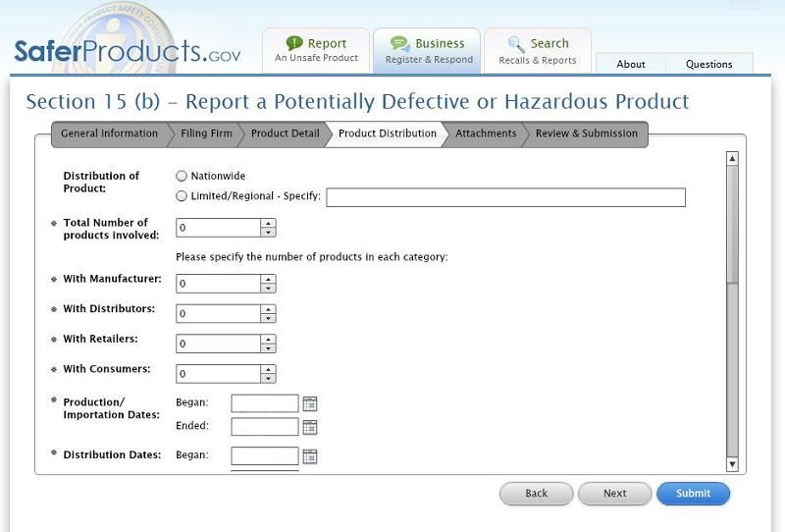Open calendar for Production Began date
Image resolution: width=785 pixels, height=532 pixels.
310,403
